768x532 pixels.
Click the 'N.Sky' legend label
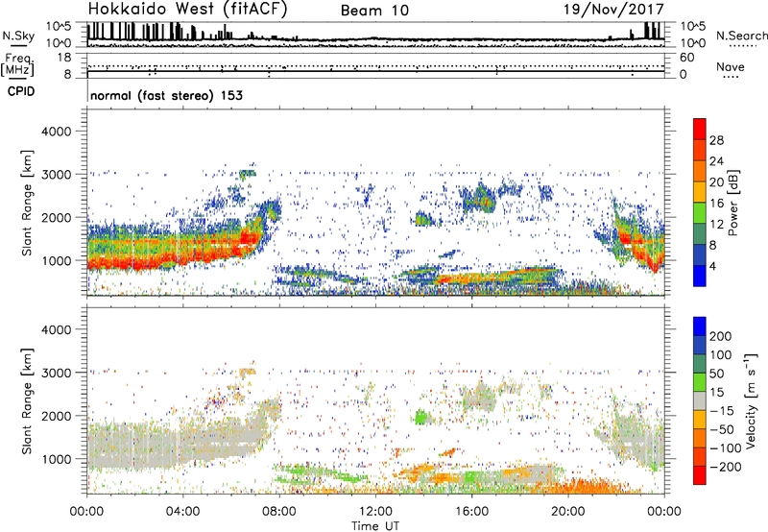18,36
